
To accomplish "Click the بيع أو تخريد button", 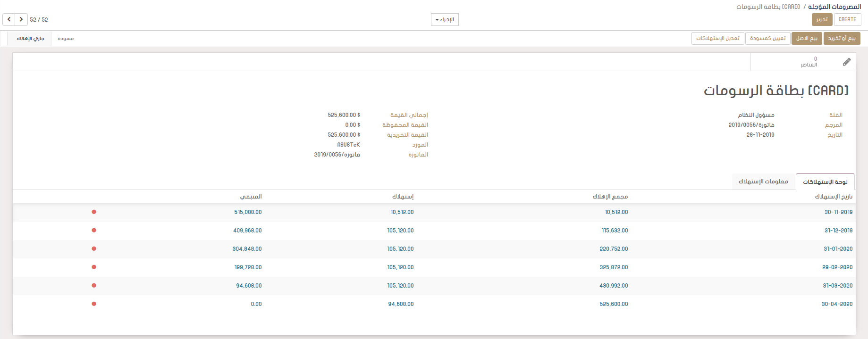I will click(x=842, y=39).
